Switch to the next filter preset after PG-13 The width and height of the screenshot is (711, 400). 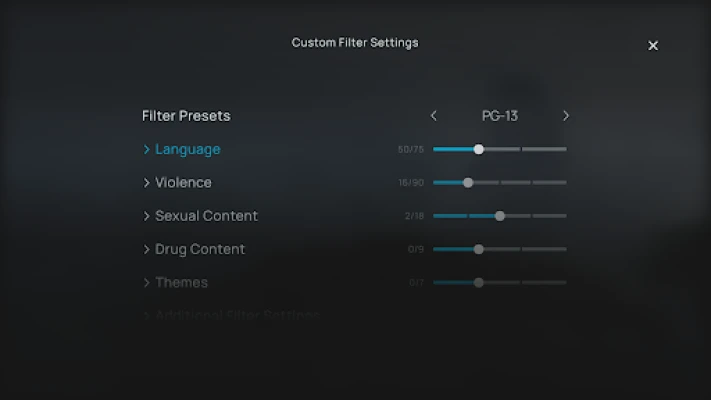565,116
